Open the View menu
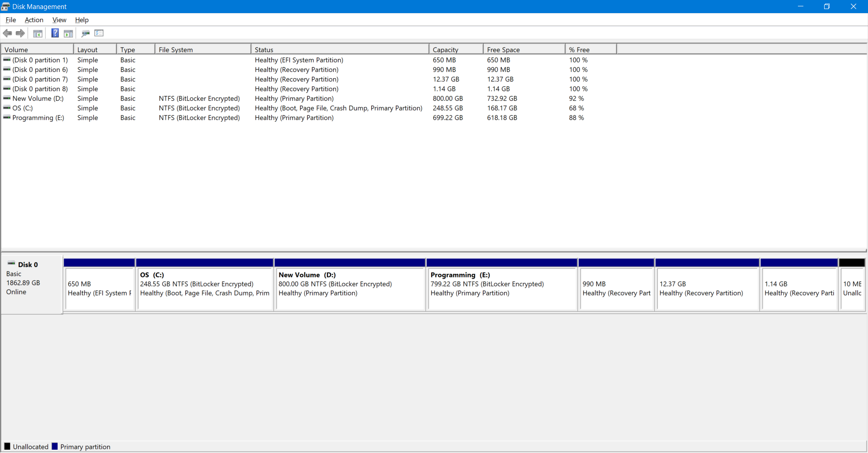 point(59,20)
